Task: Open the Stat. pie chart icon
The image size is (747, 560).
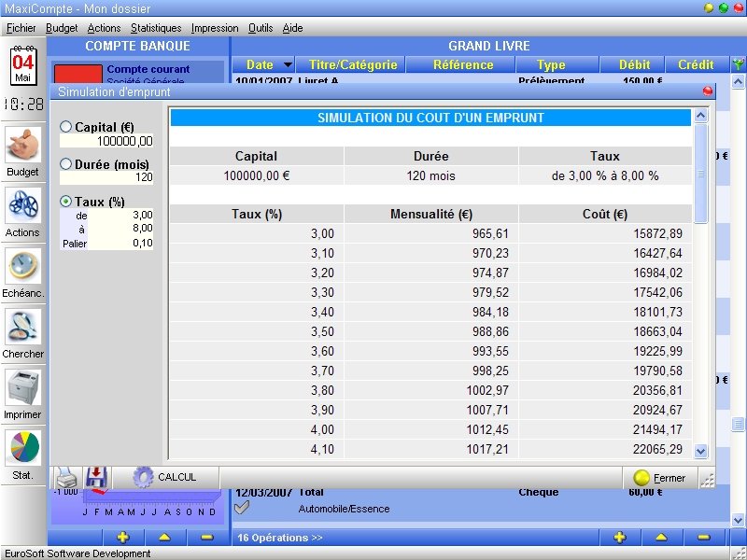Action: 22,449
